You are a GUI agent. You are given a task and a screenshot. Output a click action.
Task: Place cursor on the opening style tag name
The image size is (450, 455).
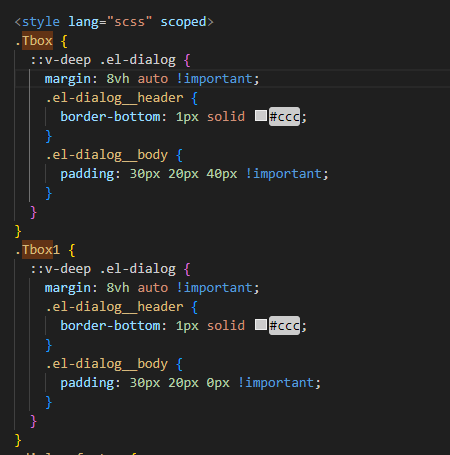[x=41, y=22]
